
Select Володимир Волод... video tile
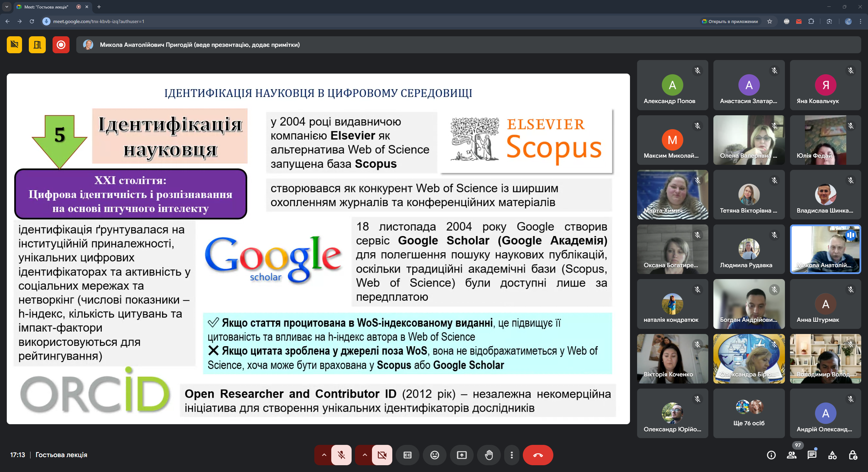(826, 359)
